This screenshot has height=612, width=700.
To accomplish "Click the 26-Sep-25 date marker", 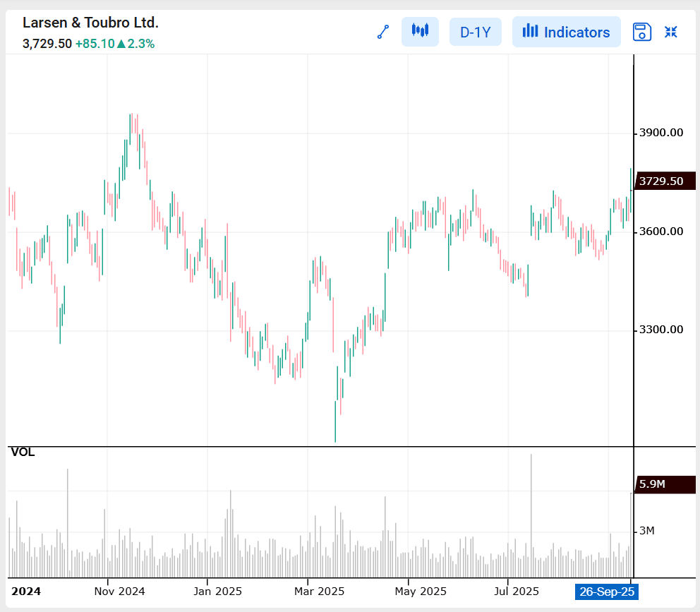I will pyautogui.click(x=607, y=592).
